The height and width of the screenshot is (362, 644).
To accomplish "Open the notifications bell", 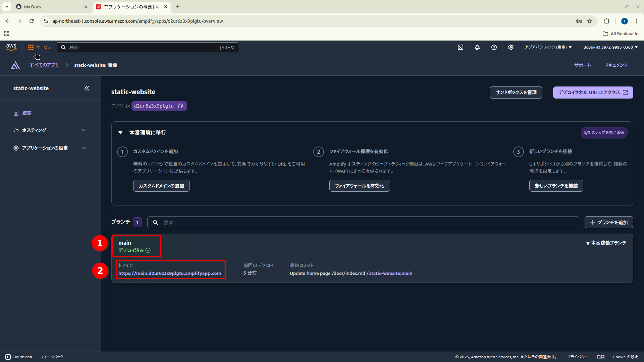I will click(x=477, y=47).
